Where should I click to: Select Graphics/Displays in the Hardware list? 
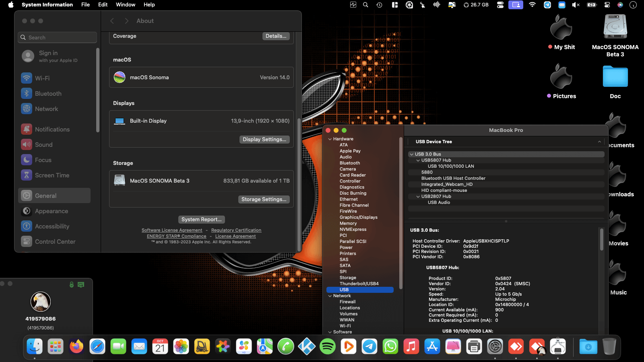point(359,218)
